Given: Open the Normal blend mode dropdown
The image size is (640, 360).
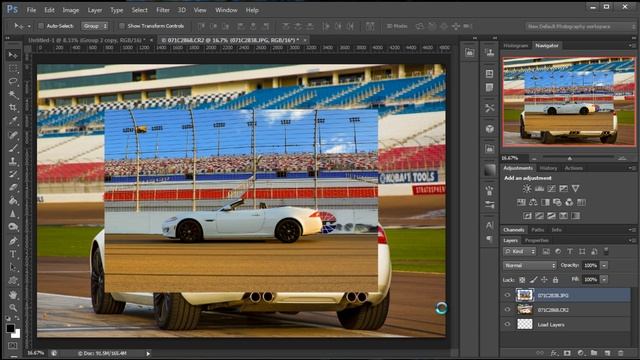Looking at the screenshot, I should (x=529, y=266).
